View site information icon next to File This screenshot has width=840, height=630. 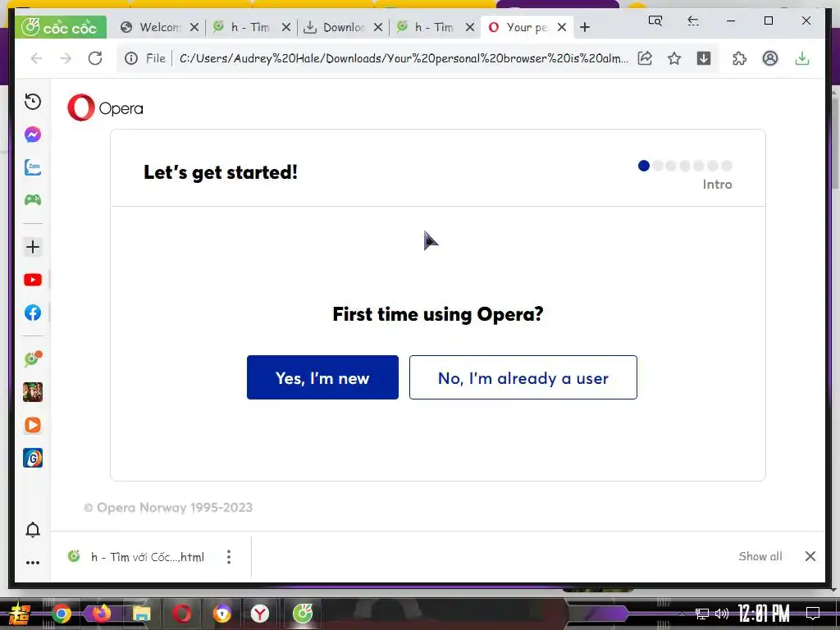[x=131, y=58]
